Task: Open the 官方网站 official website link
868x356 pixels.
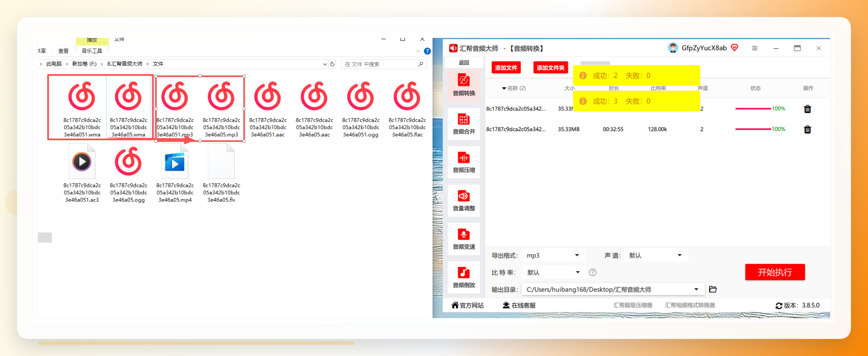Action: 467,305
